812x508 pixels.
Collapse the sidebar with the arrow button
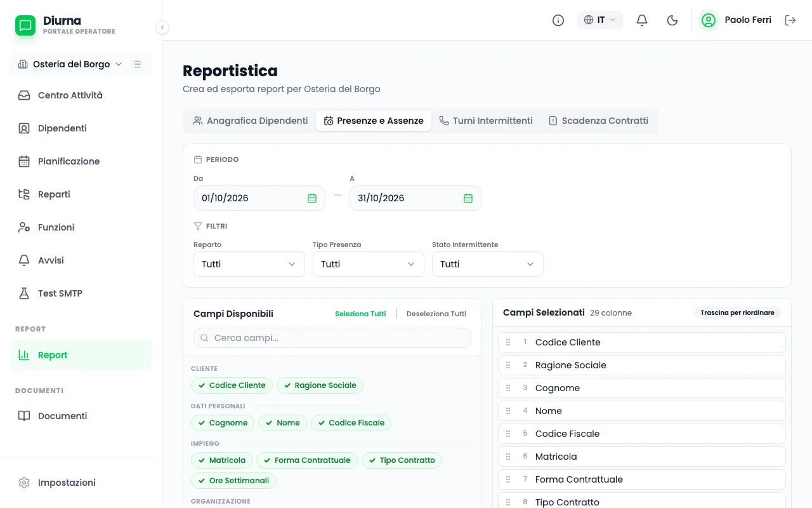point(162,27)
